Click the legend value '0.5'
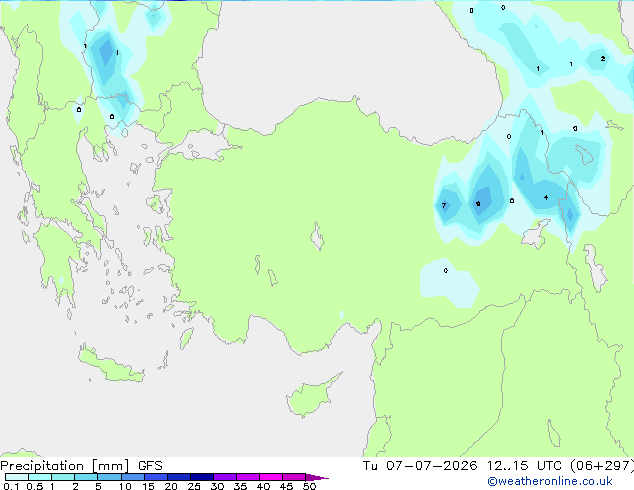This screenshot has height=490, width=634. (x=35, y=486)
